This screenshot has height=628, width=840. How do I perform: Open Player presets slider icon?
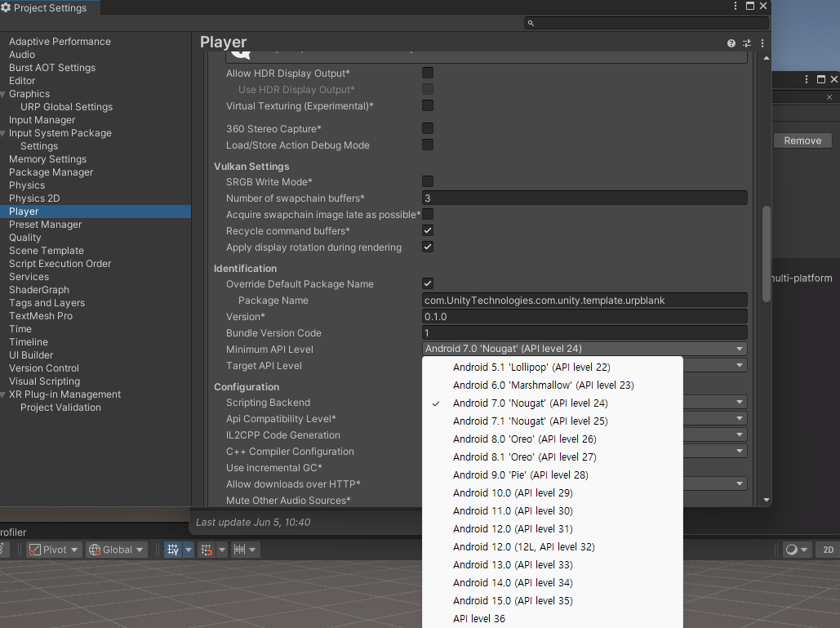point(747,43)
